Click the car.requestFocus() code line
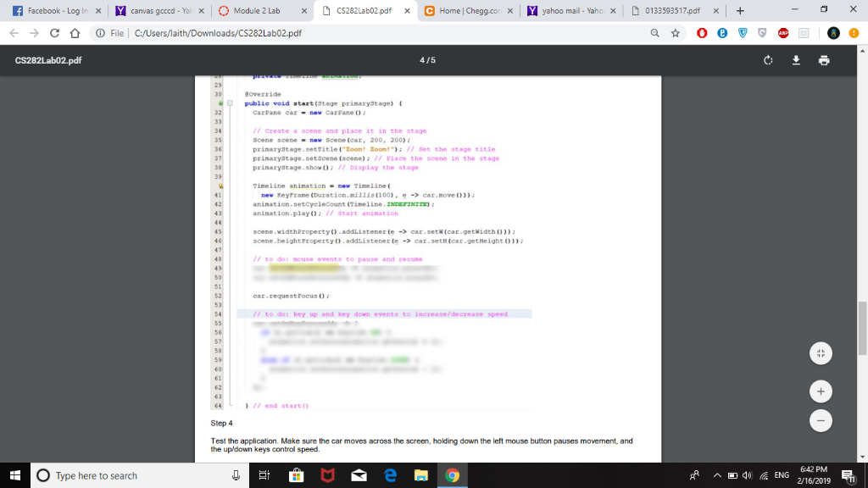868x488 pixels. point(292,296)
